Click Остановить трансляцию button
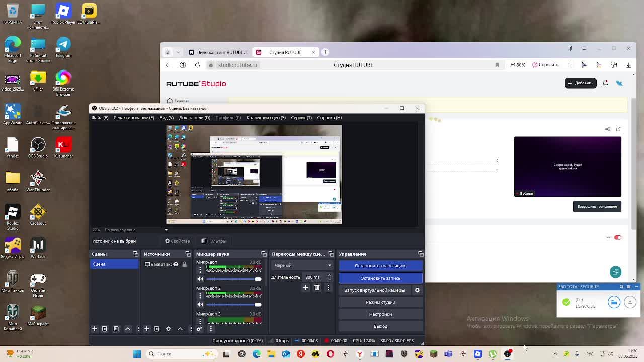644x362 pixels. click(380, 266)
